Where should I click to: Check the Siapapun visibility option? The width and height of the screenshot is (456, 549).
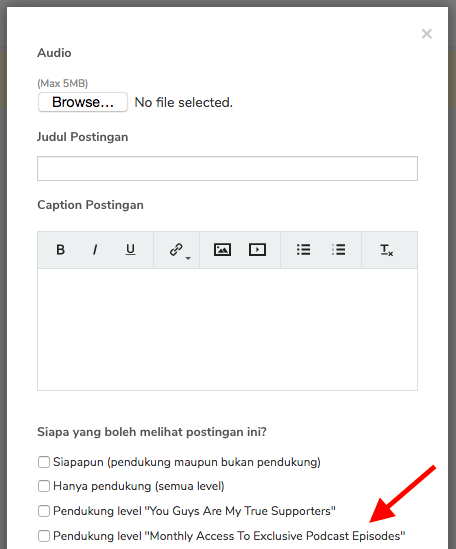pos(44,462)
